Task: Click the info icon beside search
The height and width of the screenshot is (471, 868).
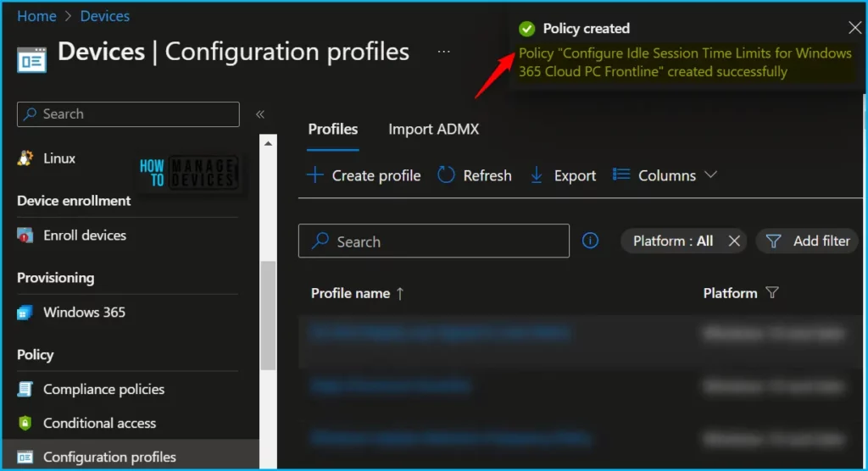Action: 590,241
